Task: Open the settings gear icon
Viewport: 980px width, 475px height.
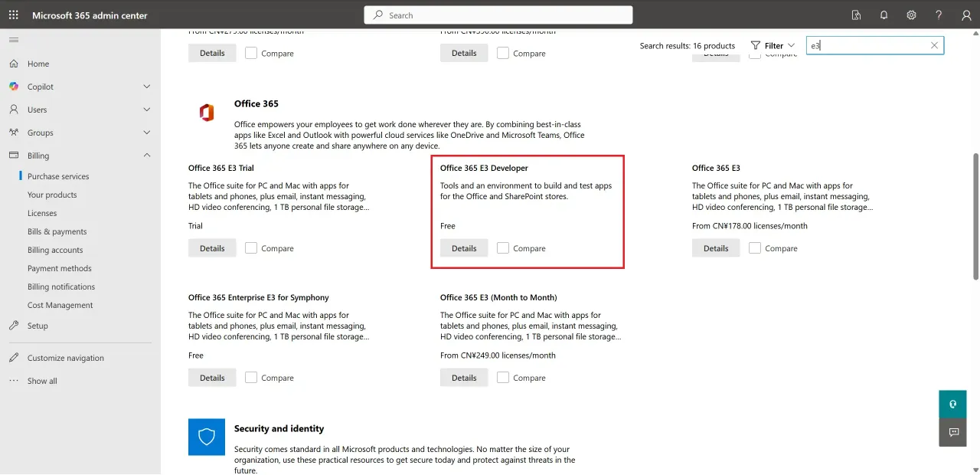Action: click(x=911, y=15)
